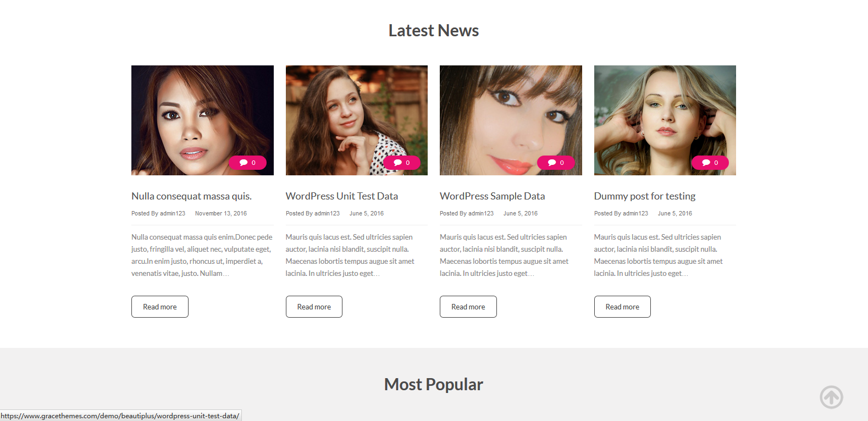Click comment bubble on Nulla consequat post image

tap(248, 163)
